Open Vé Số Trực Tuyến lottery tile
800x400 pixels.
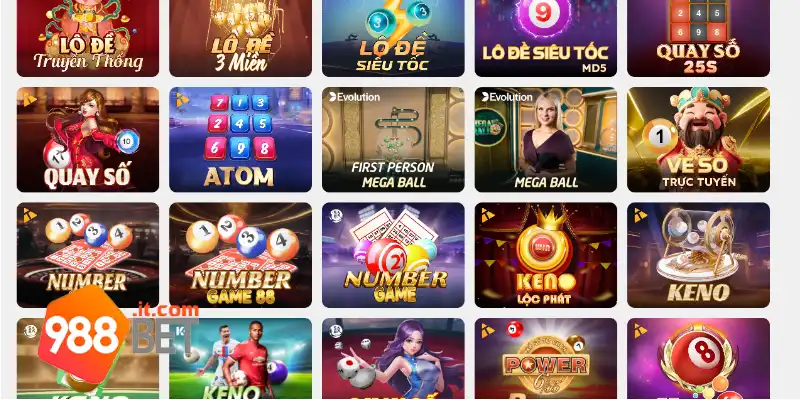(x=698, y=140)
